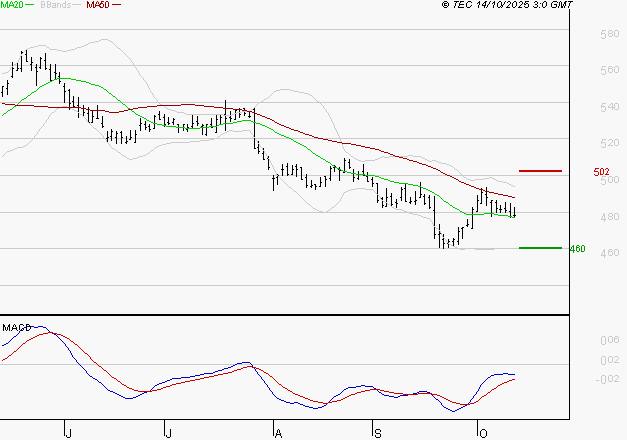Viewport: 627px width, 440px height.
Task: Click the MA20 legend label
Action: coord(12,5)
